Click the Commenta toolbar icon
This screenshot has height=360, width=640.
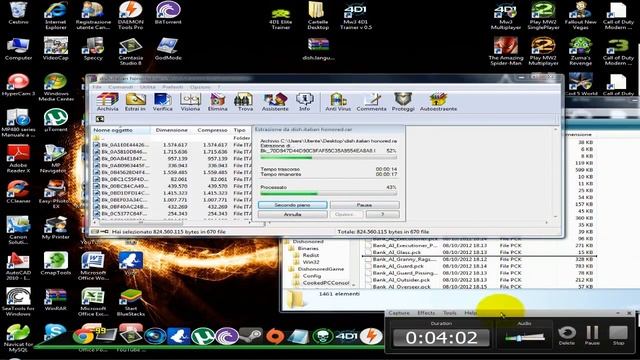tap(371, 102)
